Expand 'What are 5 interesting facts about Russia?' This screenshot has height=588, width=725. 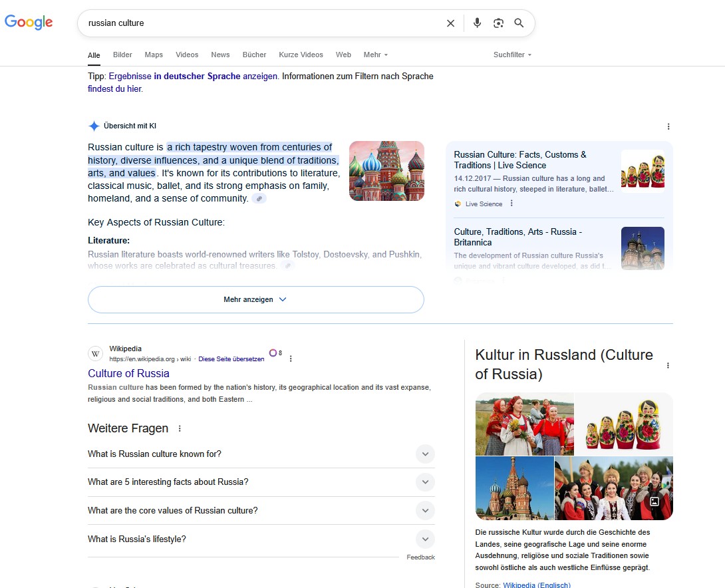261,482
